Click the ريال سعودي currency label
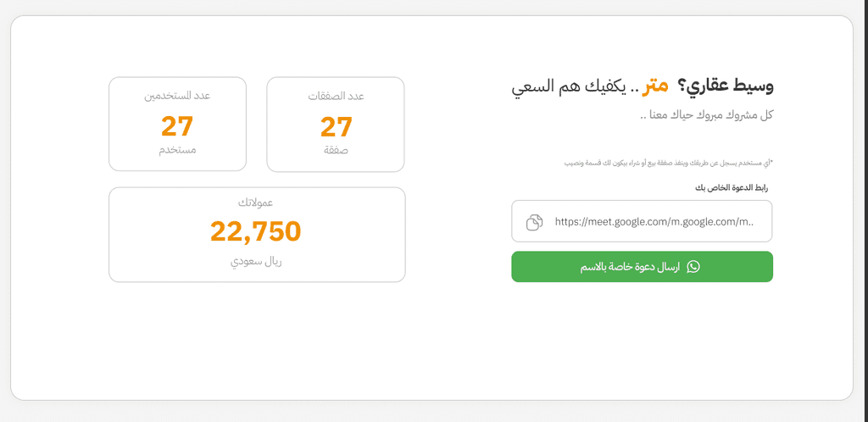Screen dimensions: 868x422 [x=256, y=262]
